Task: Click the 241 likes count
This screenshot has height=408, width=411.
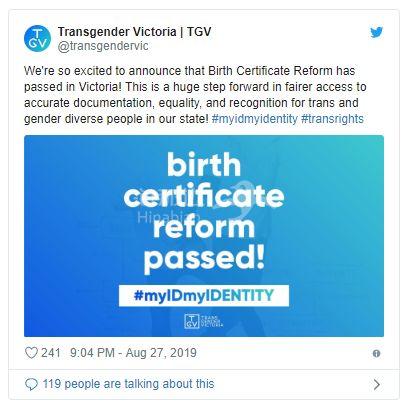Action: click(51, 353)
